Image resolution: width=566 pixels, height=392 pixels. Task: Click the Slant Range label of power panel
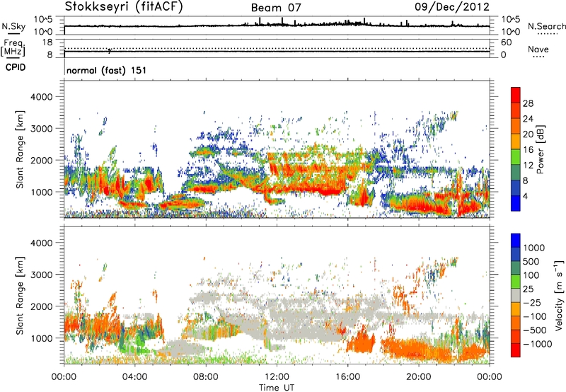[20, 149]
